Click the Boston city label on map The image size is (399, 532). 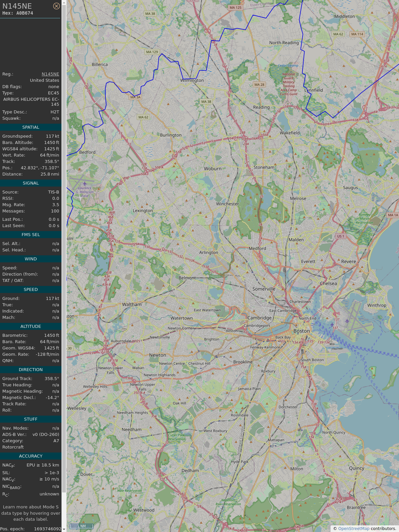(302, 331)
